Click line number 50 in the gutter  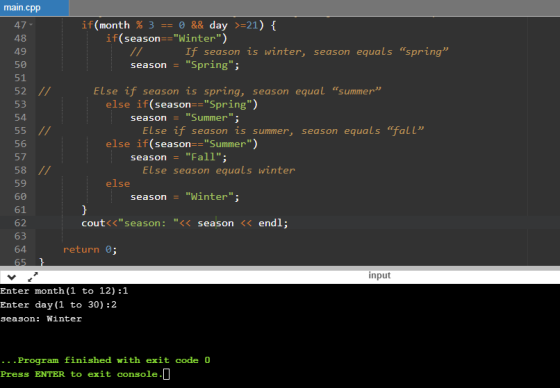tap(20, 65)
